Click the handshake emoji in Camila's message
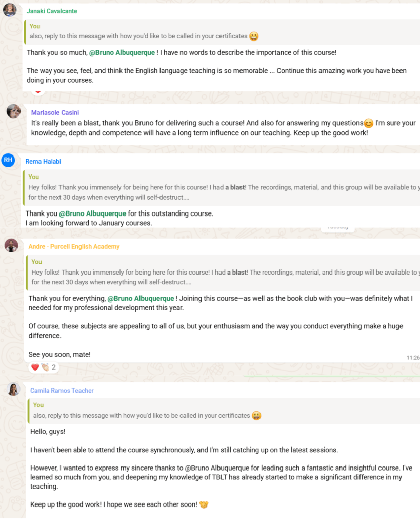This screenshot has height=525, width=420. pyautogui.click(x=204, y=504)
